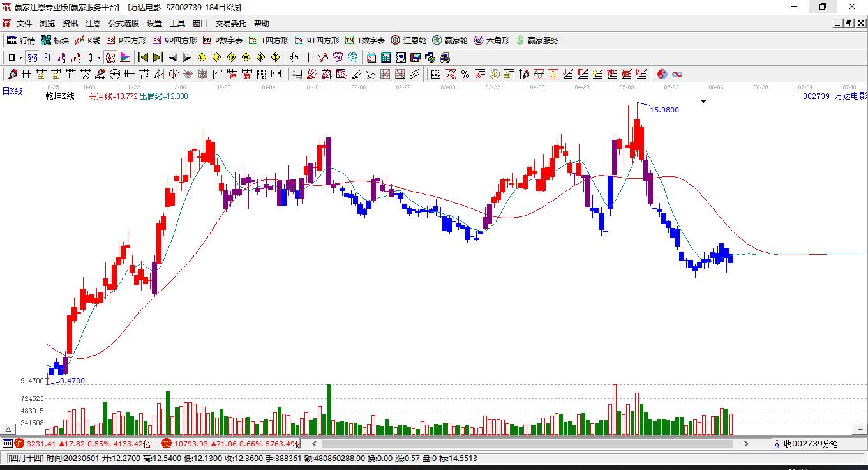Open the 江恩轮 Gann wheel tool
868x470 pixels.
pos(409,40)
